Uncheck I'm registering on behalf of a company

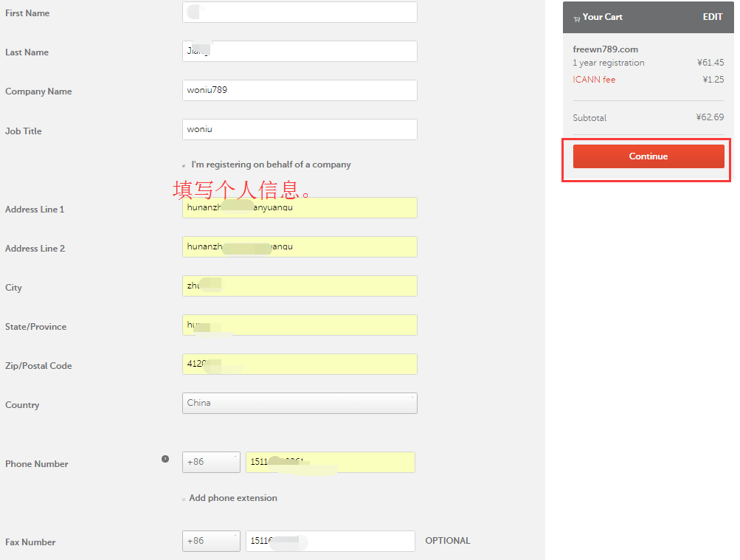(184, 165)
